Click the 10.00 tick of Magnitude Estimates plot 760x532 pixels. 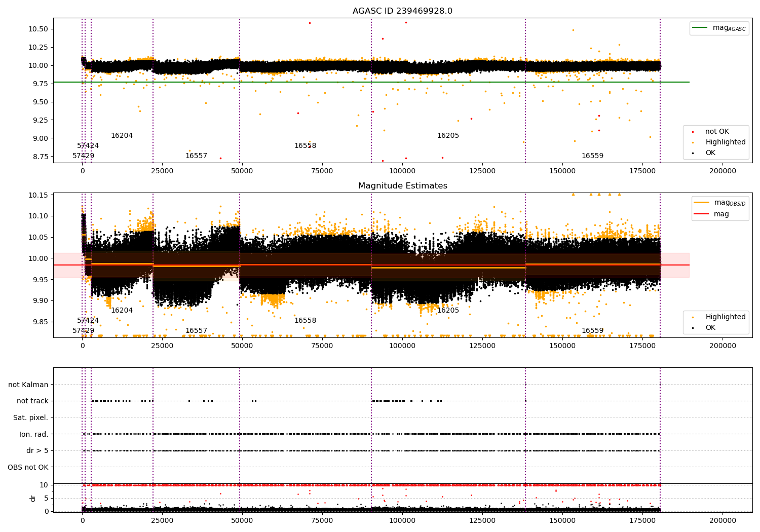tap(38, 258)
